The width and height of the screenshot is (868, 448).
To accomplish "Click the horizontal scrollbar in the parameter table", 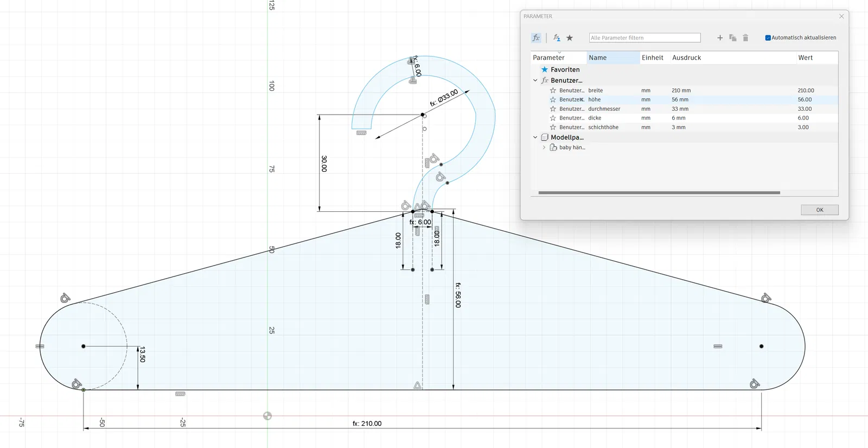I will pyautogui.click(x=659, y=193).
